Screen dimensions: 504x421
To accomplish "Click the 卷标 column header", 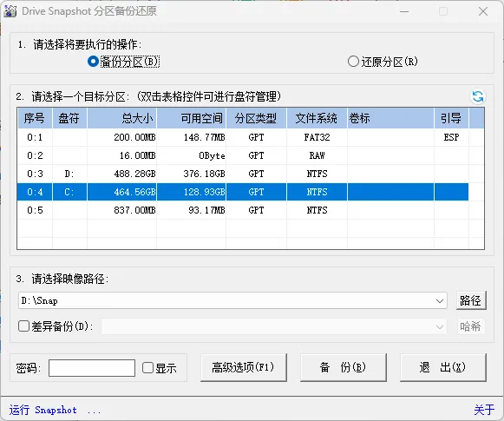I will [390, 118].
